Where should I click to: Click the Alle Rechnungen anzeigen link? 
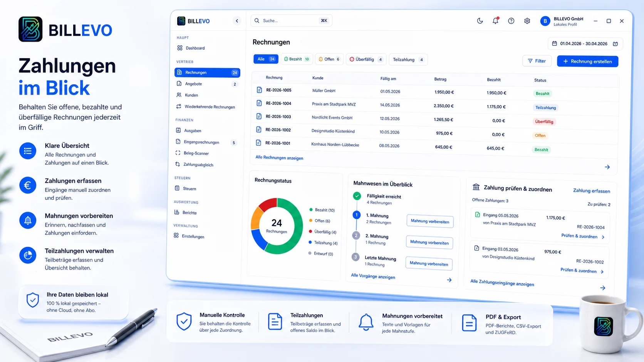(x=279, y=158)
